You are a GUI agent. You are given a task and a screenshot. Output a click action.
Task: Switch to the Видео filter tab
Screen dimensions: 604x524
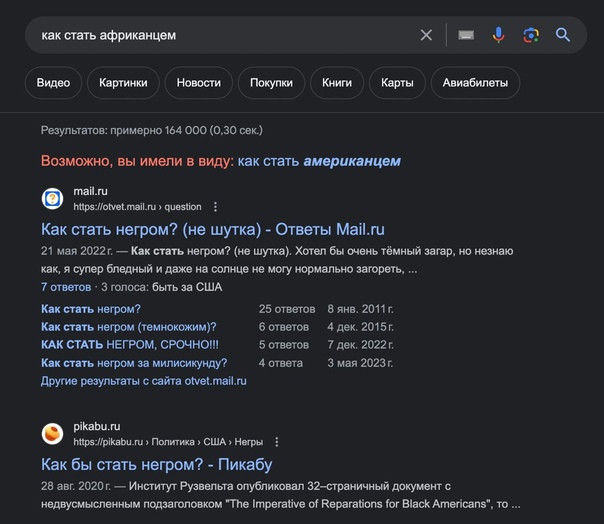53,83
